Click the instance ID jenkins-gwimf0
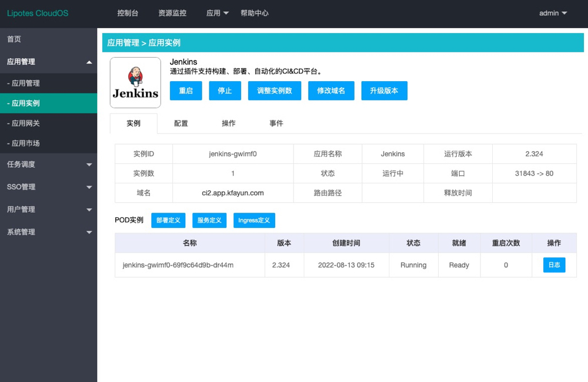Image resolution: width=588 pixels, height=382 pixels. click(x=232, y=154)
